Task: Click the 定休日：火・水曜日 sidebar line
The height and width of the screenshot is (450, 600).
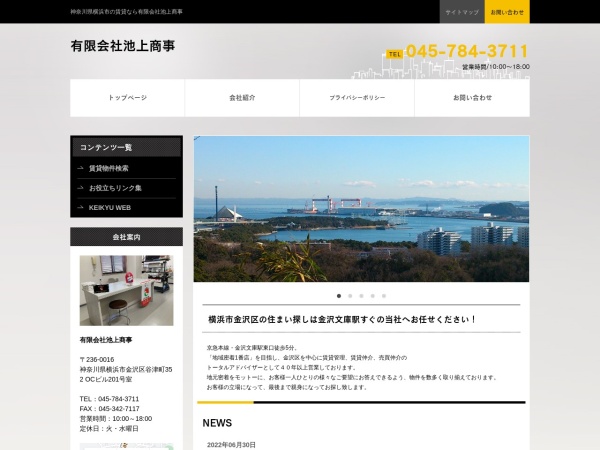Action: pyautogui.click(x=109, y=429)
